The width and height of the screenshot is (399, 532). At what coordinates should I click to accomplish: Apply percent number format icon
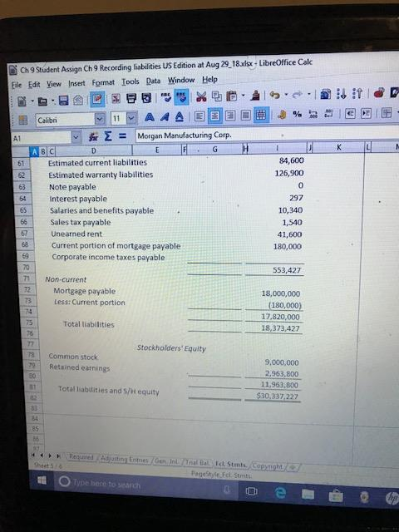(x=298, y=114)
